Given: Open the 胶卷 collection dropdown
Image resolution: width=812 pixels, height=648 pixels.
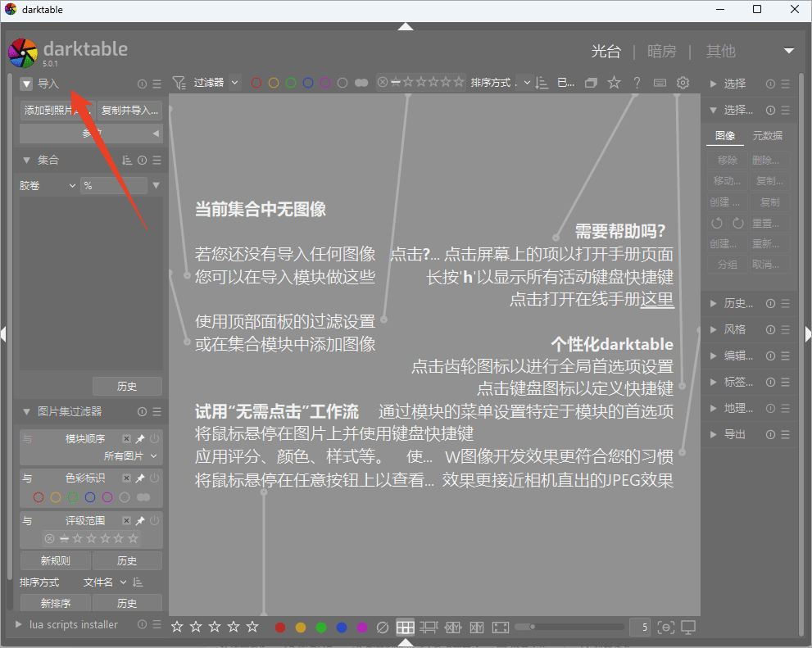Looking at the screenshot, I should [47, 185].
